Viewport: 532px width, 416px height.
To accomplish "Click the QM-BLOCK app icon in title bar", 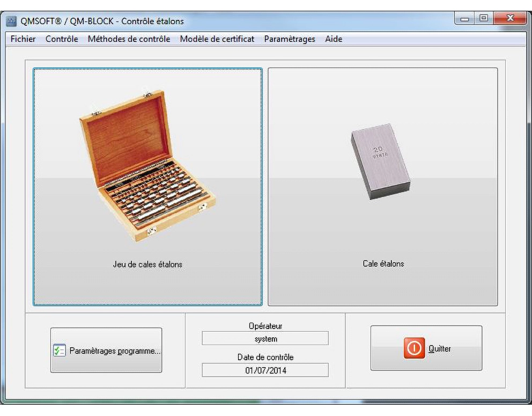I will click(12, 21).
